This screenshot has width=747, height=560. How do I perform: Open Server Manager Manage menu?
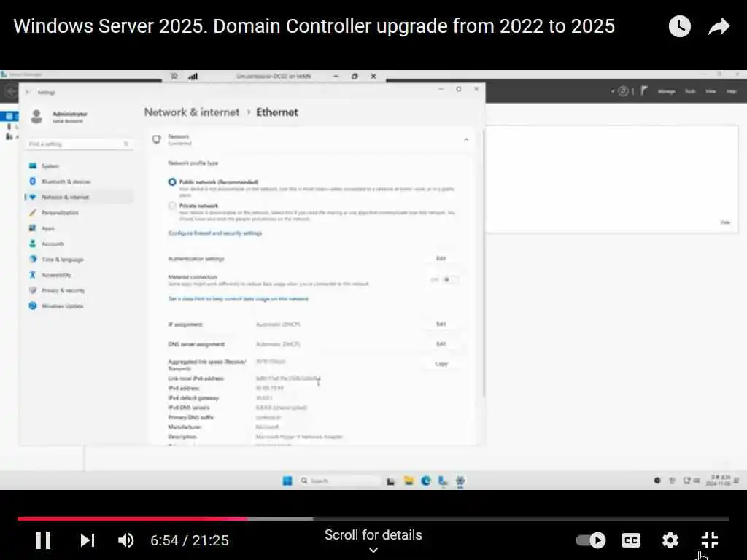coord(666,91)
